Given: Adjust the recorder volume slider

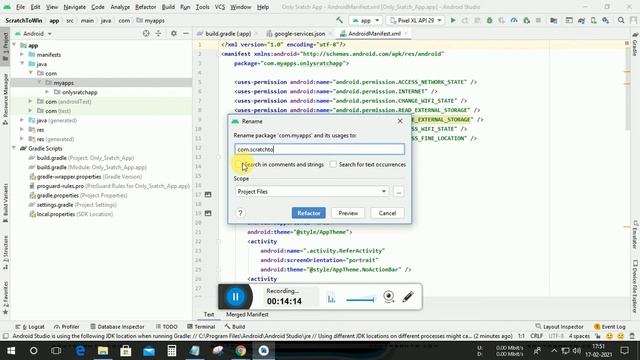Looking at the screenshot, I should [360, 300].
